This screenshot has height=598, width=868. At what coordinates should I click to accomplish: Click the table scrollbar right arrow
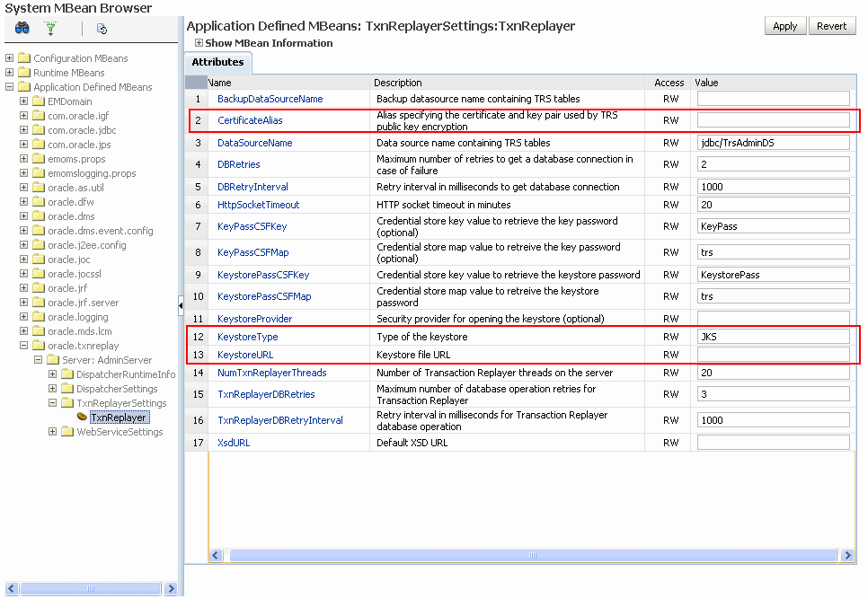click(847, 555)
